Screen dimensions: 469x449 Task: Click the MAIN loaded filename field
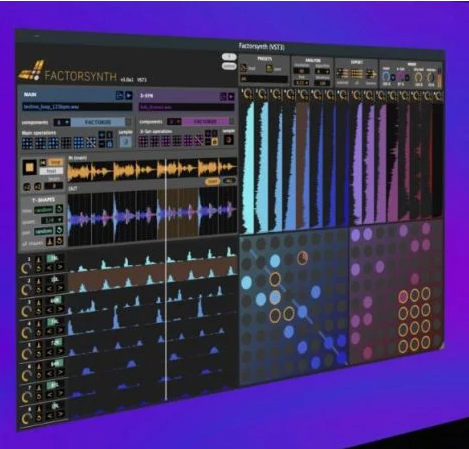pyautogui.click(x=77, y=107)
